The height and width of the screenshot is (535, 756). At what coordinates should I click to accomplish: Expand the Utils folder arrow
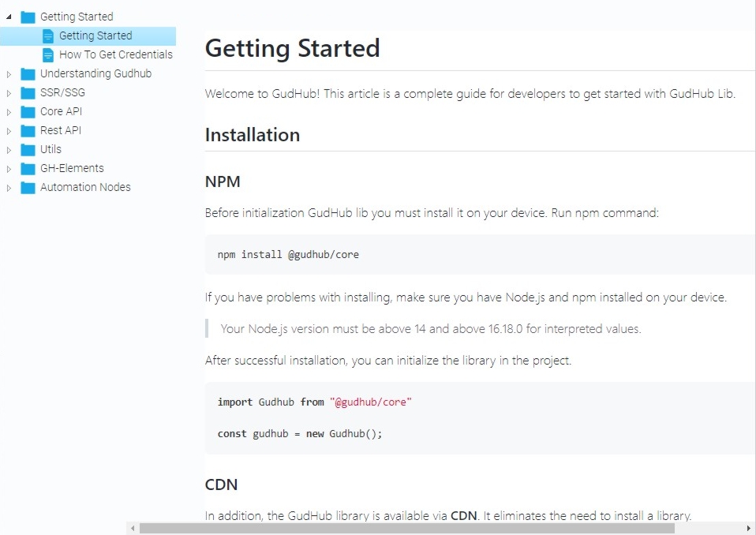tap(9, 150)
